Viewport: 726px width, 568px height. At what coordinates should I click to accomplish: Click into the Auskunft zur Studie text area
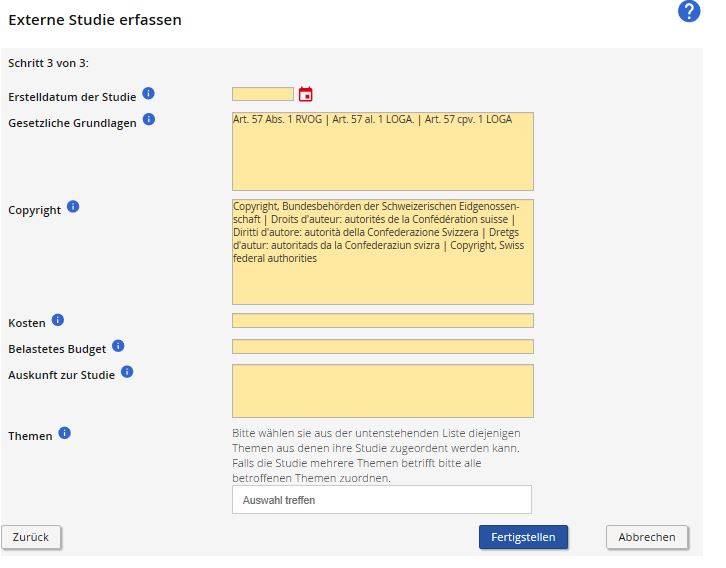pyautogui.click(x=382, y=391)
